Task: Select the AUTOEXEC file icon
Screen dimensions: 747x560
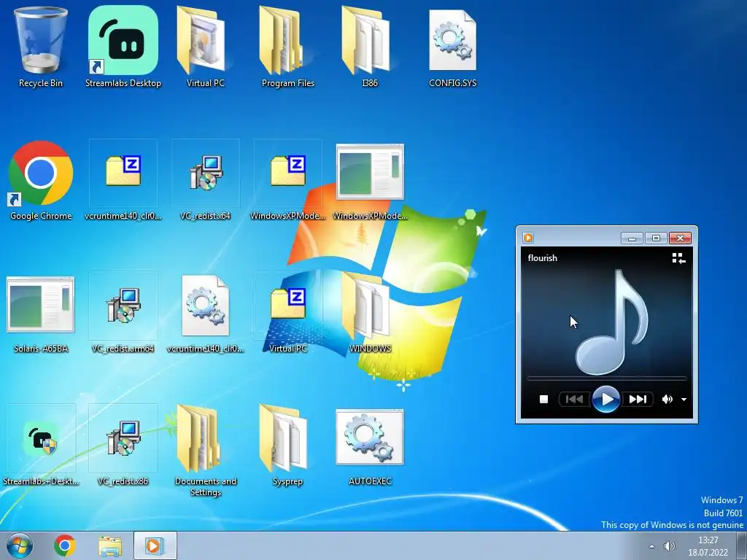Action: (x=370, y=446)
